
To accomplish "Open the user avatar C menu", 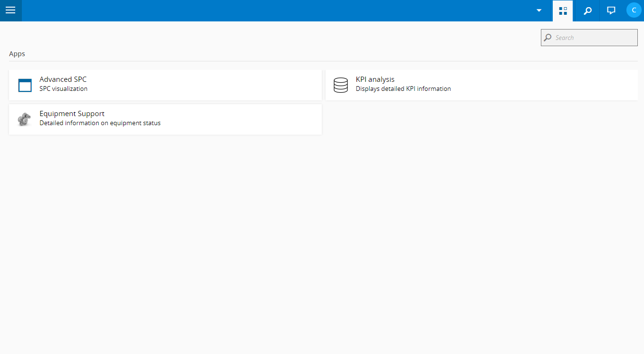I will (634, 10).
